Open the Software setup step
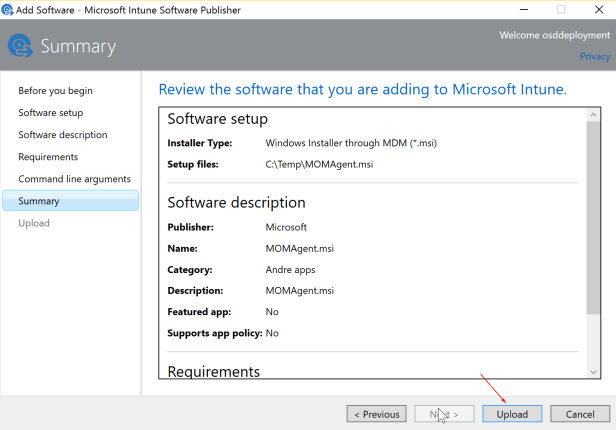 click(51, 113)
